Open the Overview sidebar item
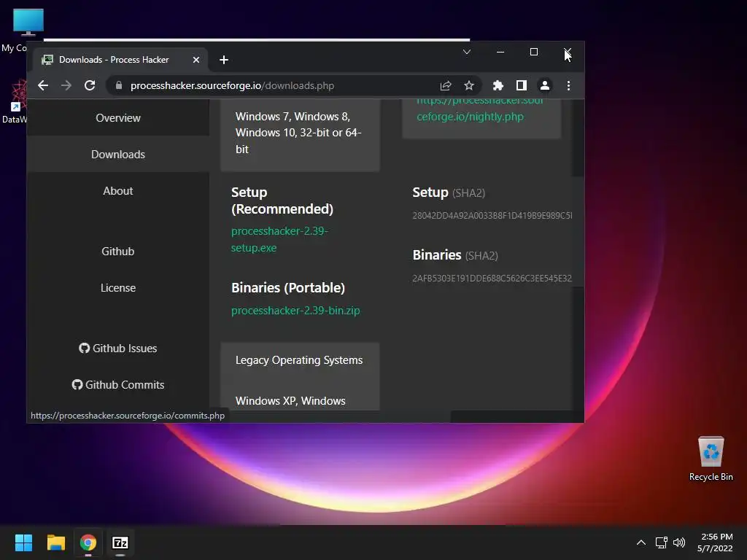This screenshot has width=747, height=560. point(118,118)
